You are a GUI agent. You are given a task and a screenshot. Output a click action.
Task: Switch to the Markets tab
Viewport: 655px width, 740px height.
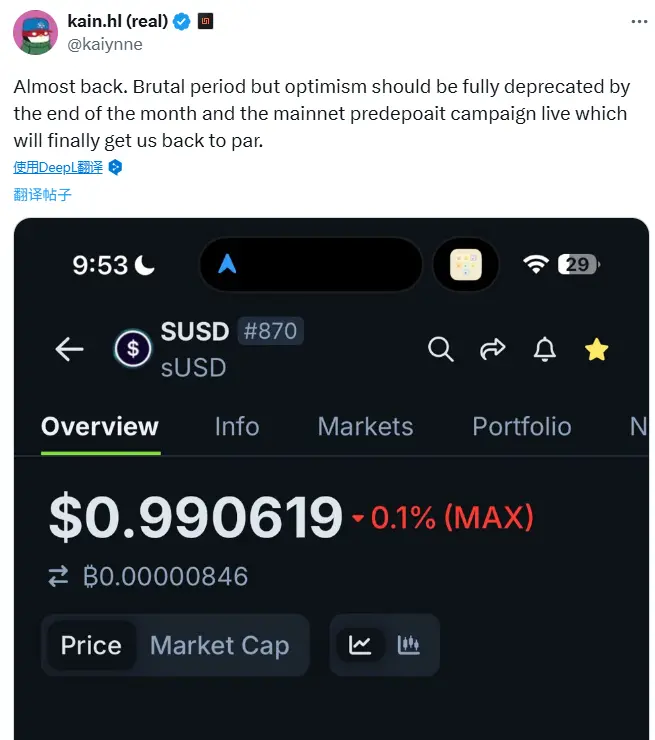pos(365,427)
